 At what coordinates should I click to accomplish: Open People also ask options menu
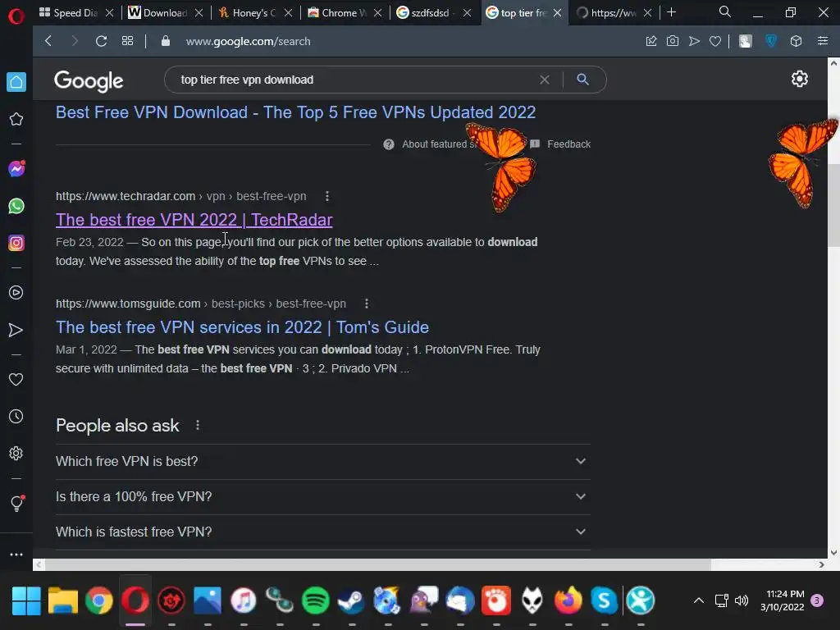pyautogui.click(x=198, y=425)
